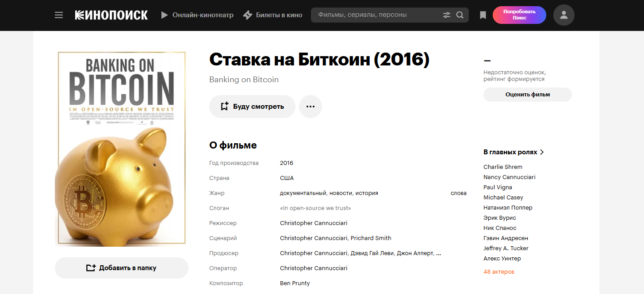Open director Christopher Cannucciari link
This screenshot has width=644, height=294.
[x=314, y=223]
